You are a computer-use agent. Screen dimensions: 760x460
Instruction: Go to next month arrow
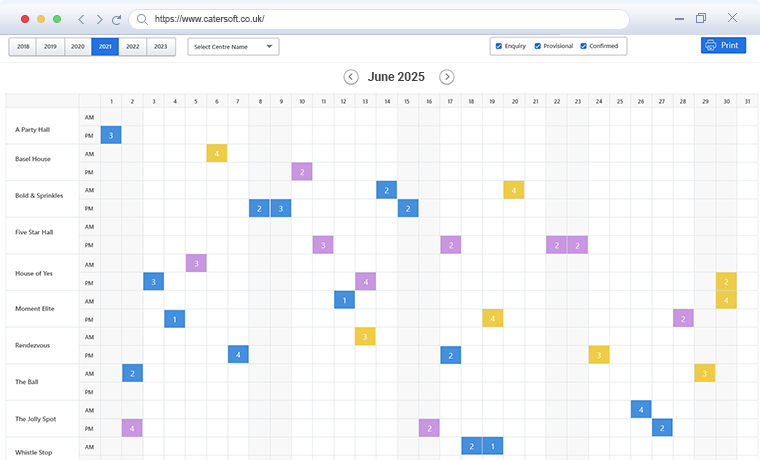point(447,77)
